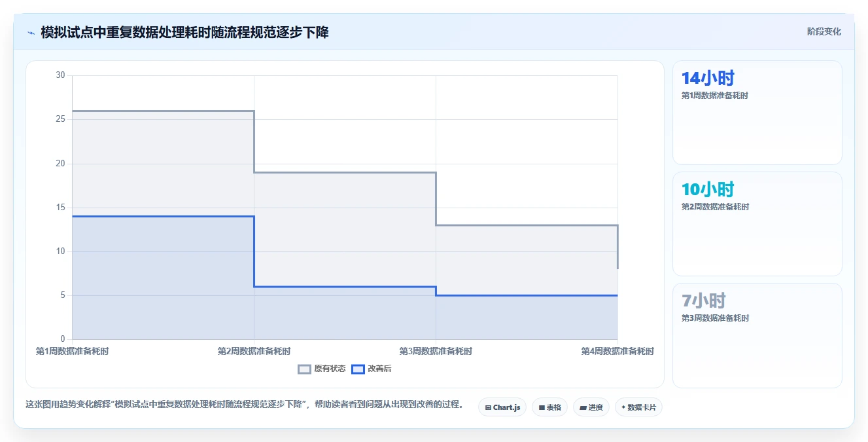Click the y-axis value 5
Screen dimensions: 868x442
[63, 295]
